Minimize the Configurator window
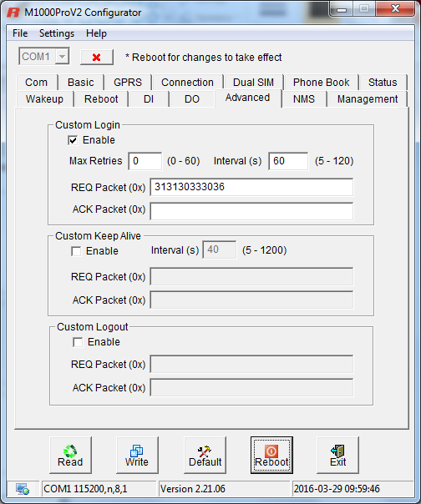The image size is (421, 504). point(341,9)
